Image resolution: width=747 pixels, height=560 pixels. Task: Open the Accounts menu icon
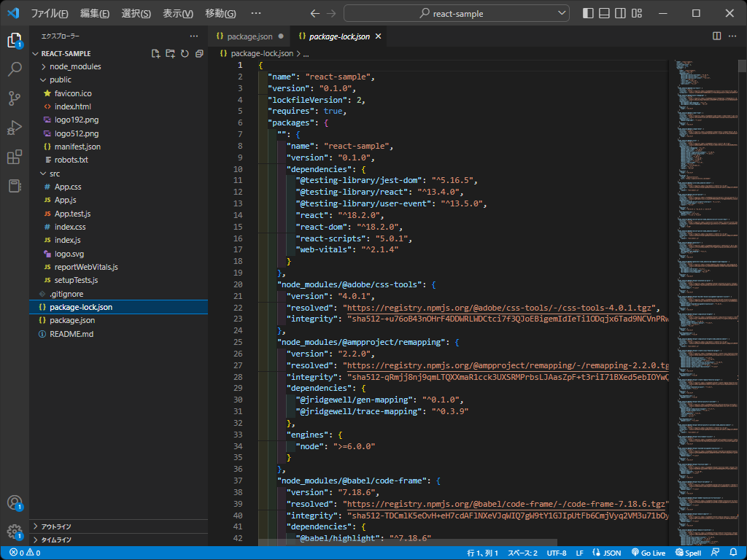coord(15,503)
